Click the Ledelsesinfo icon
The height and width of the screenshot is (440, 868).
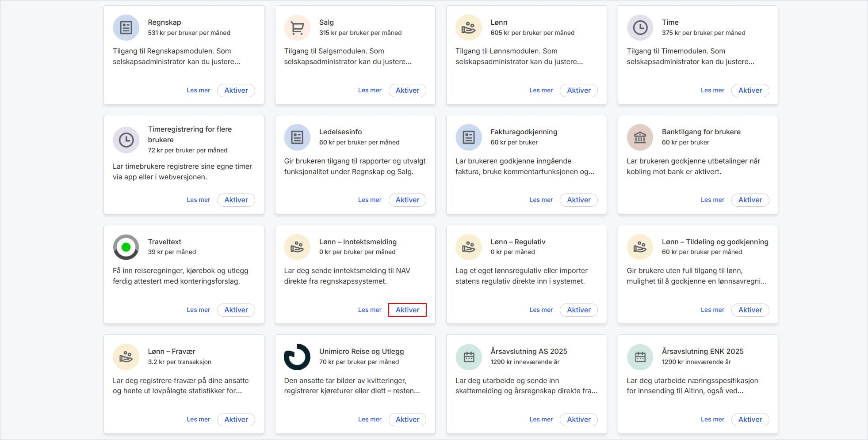[297, 137]
